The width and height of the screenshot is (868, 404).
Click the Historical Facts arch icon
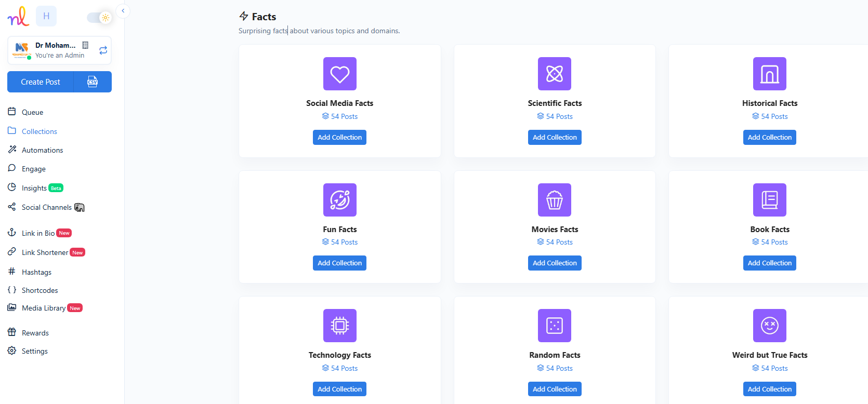[x=770, y=74]
